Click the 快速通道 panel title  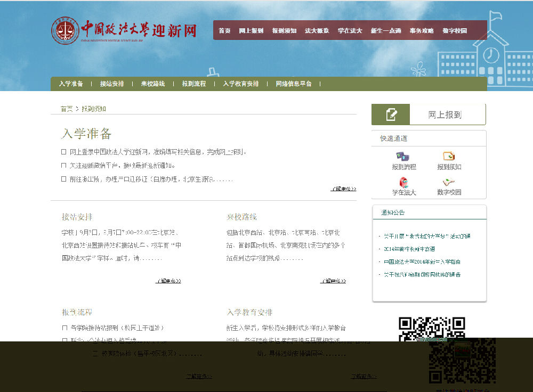coord(394,138)
